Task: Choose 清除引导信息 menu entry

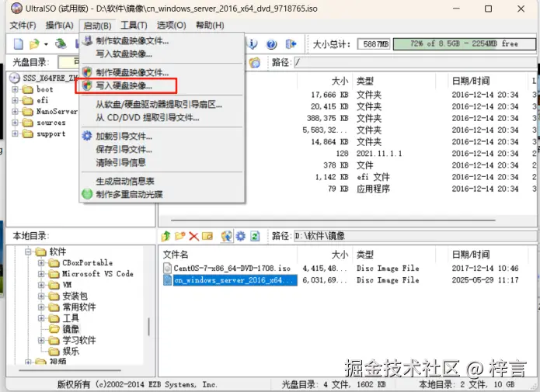Action: (x=121, y=162)
